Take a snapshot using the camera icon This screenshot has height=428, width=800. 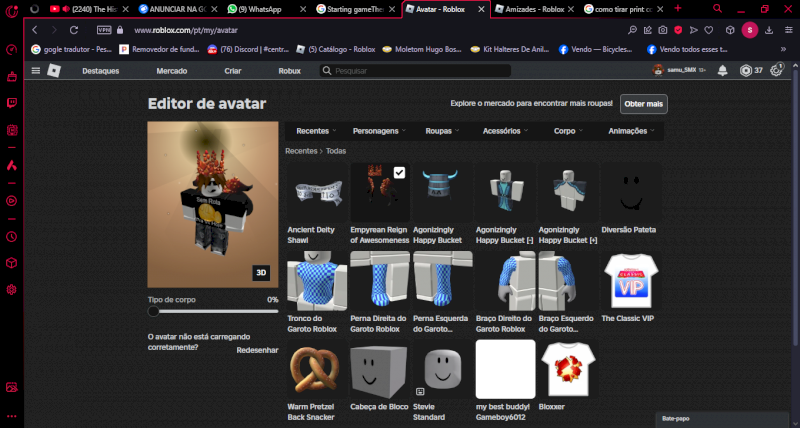[662, 30]
